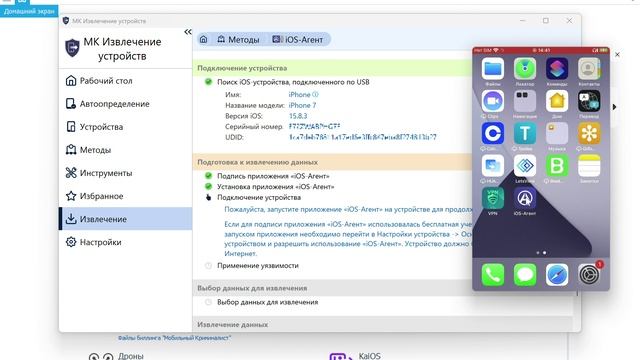Open the Дом (Home) app icon
This screenshot has width=640, height=360.
pos(557,101)
